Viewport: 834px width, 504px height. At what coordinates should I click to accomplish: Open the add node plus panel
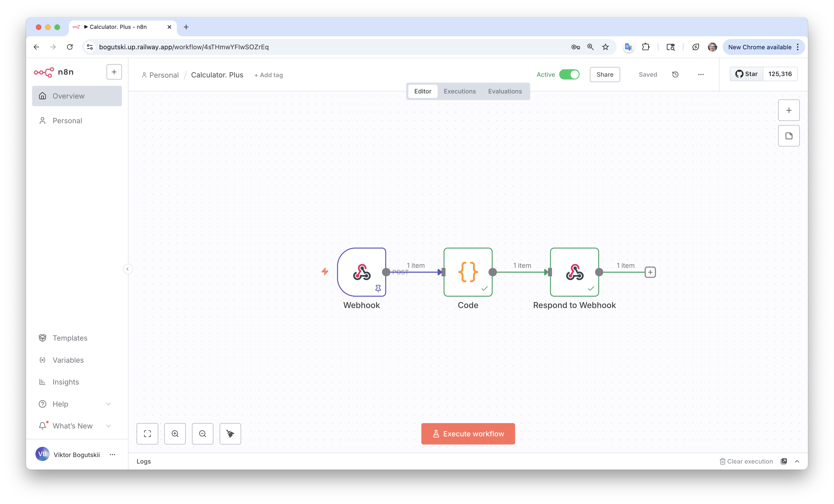789,110
